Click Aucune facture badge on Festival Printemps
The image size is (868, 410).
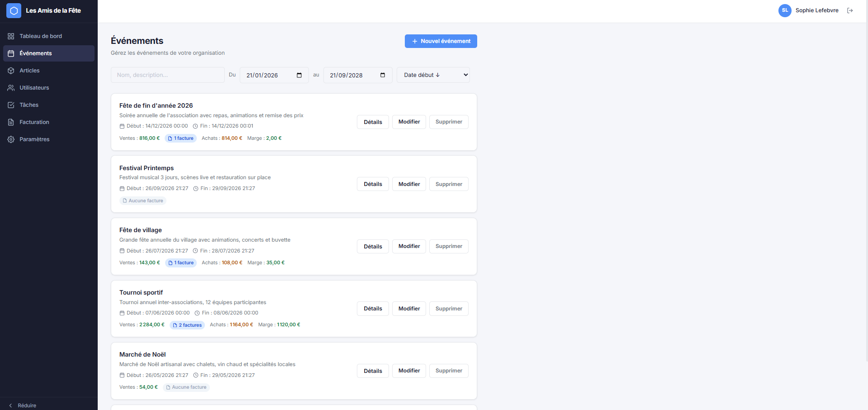pyautogui.click(x=143, y=200)
